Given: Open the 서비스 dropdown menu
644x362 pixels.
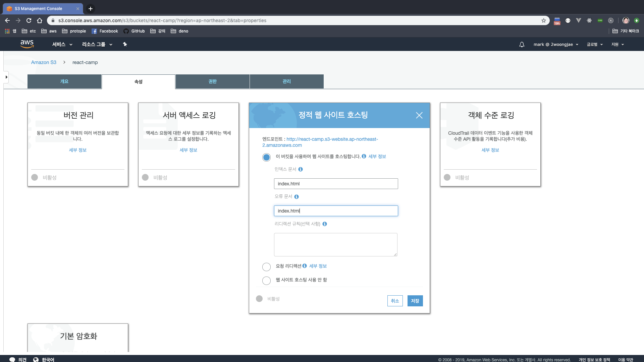Looking at the screenshot, I should [62, 44].
